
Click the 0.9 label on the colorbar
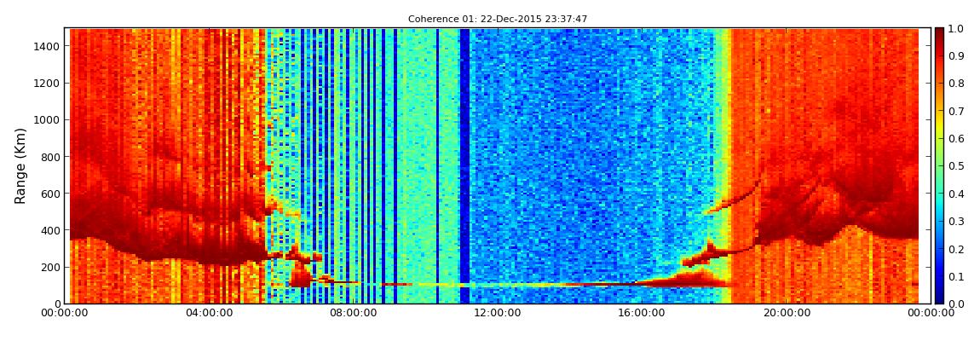[957, 57]
